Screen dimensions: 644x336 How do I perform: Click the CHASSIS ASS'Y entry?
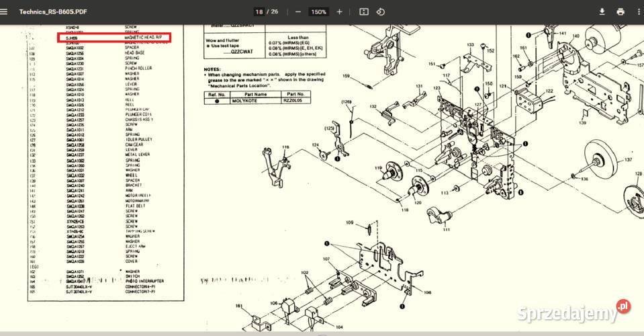coord(139,120)
